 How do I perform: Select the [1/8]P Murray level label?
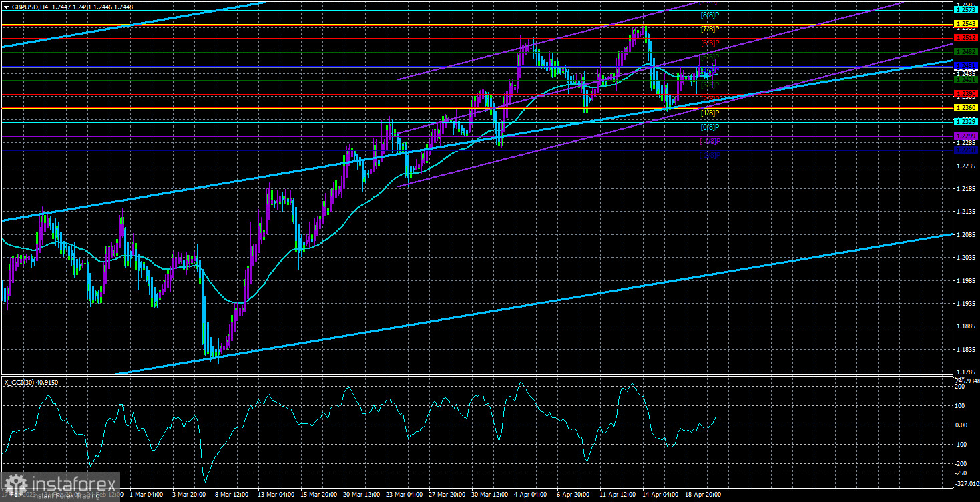coord(710,113)
